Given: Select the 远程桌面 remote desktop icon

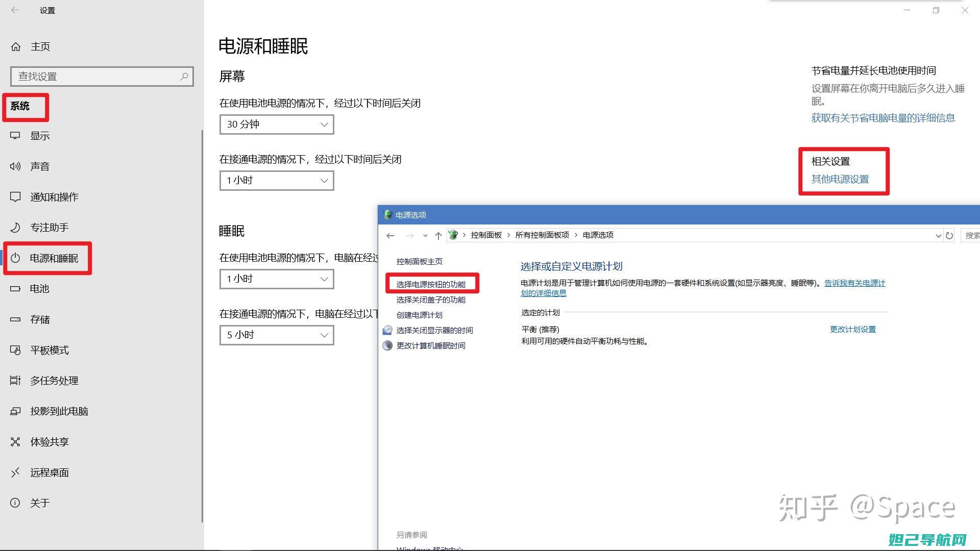Looking at the screenshot, I should pyautogui.click(x=15, y=472).
